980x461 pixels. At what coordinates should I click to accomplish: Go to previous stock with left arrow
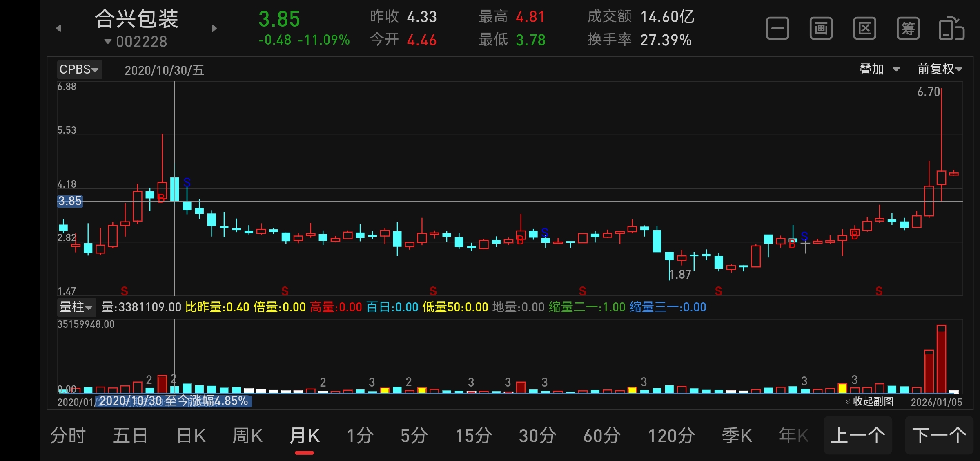tap(59, 28)
